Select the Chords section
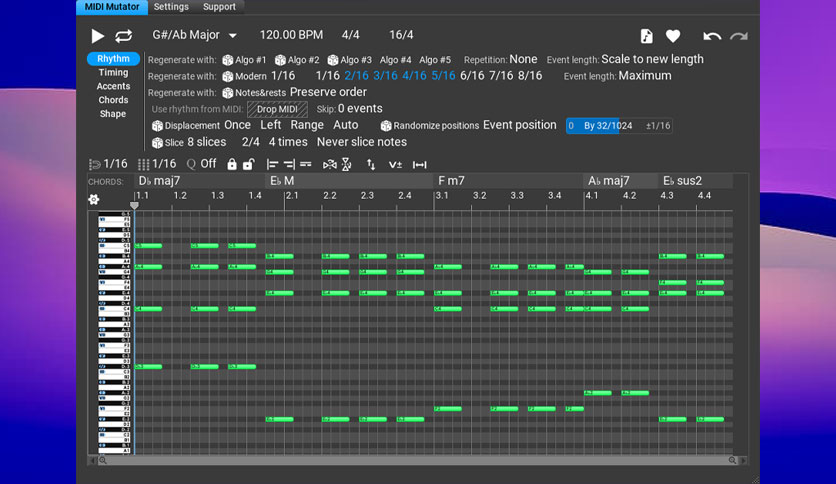836x484 pixels. pyautogui.click(x=113, y=100)
